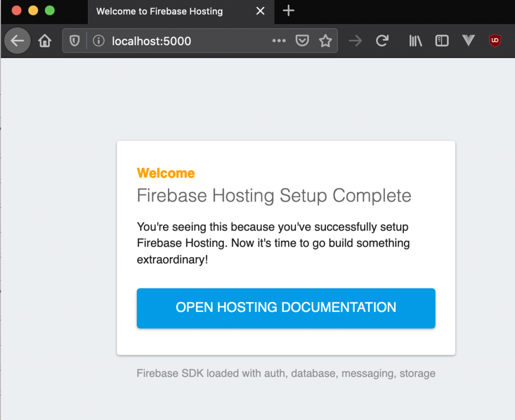Open the uBlock Origin extension
The height and width of the screenshot is (420, 515).
[494, 41]
